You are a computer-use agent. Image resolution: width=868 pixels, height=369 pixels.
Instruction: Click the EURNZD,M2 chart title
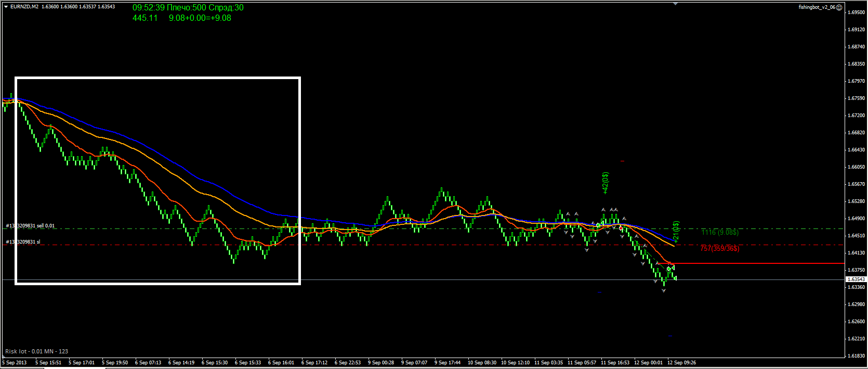click(24, 7)
